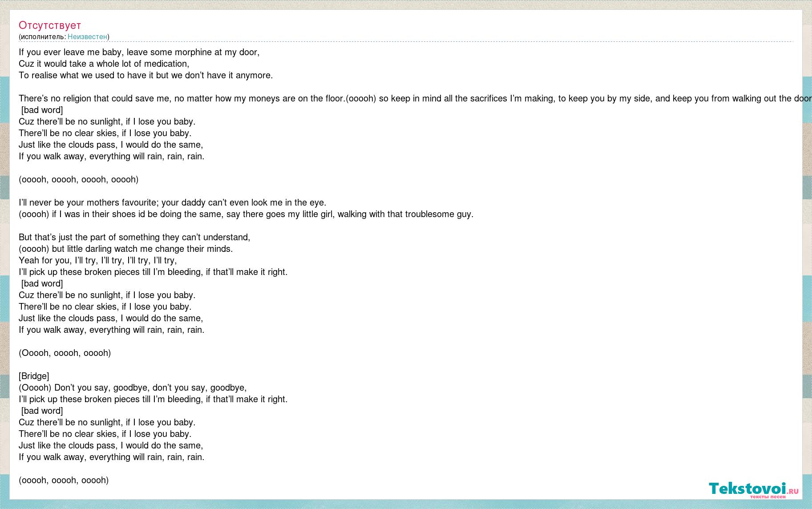Click the third [bad word] marker
Image resolution: width=812 pixels, height=509 pixels.
point(42,411)
